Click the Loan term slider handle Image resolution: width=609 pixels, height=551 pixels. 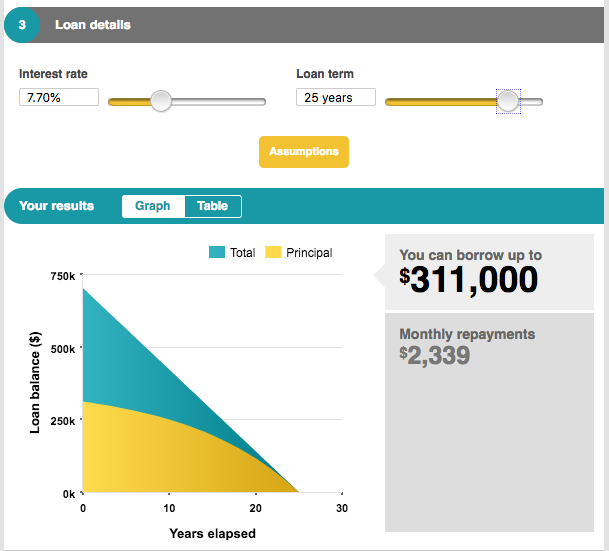pyautogui.click(x=508, y=101)
